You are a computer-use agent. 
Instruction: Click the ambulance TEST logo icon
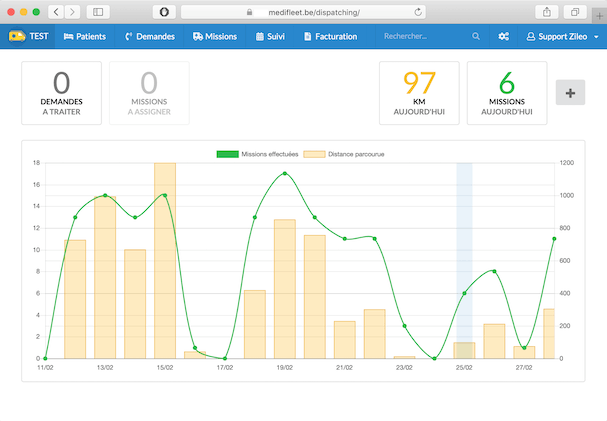[17, 36]
